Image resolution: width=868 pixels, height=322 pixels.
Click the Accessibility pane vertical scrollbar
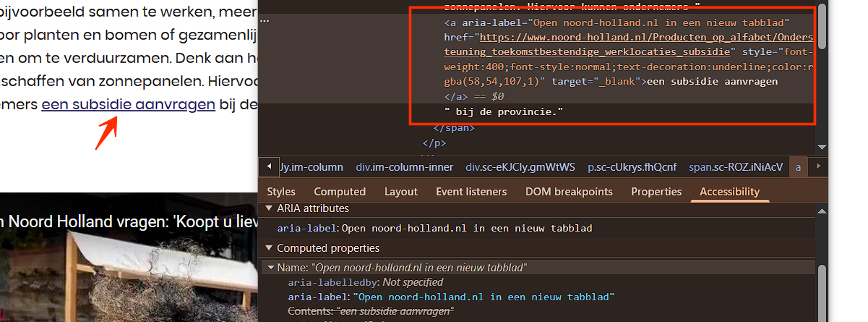(x=822, y=289)
